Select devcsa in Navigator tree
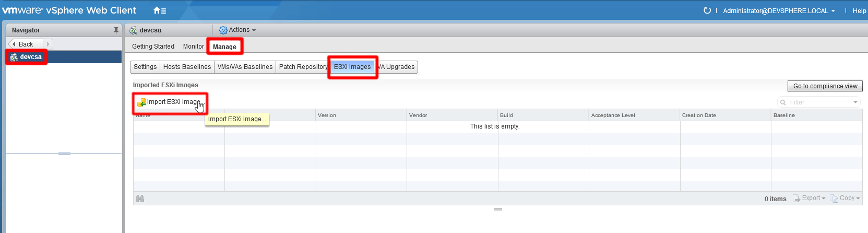Image resolution: width=868 pixels, height=233 pixels. point(64,57)
